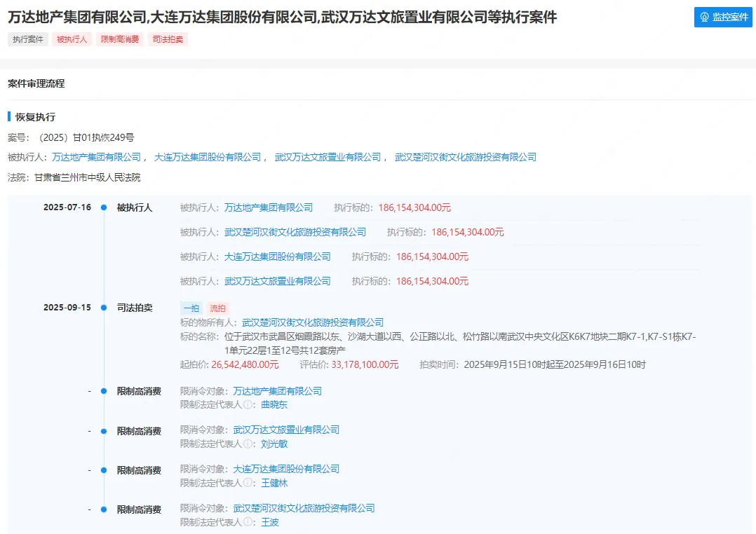Open legal representative 曲晓东's profile
Image resolution: width=756 pixels, height=534 pixels.
pos(274,404)
